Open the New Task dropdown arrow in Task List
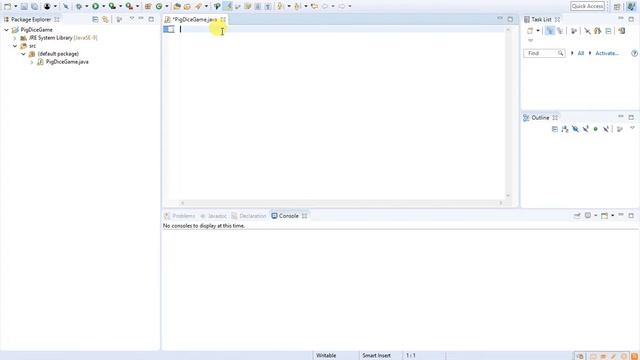Image resolution: width=640 pixels, height=360 pixels. point(538,31)
